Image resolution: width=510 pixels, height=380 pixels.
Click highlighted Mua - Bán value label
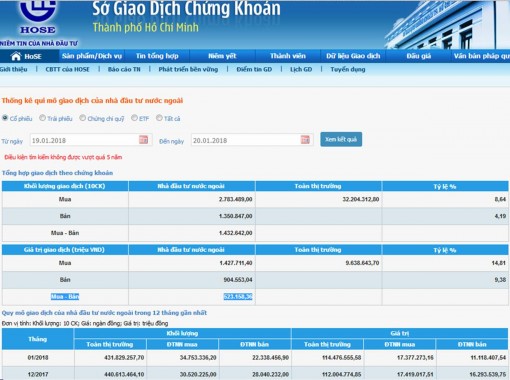pos(65,296)
